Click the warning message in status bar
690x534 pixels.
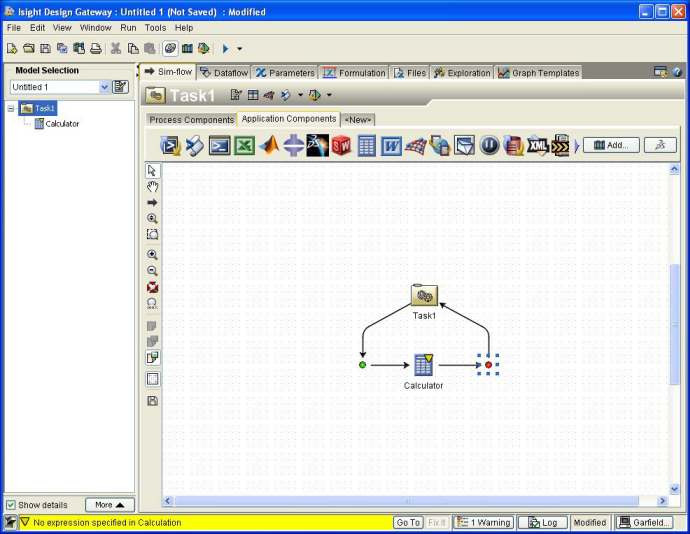click(107, 523)
